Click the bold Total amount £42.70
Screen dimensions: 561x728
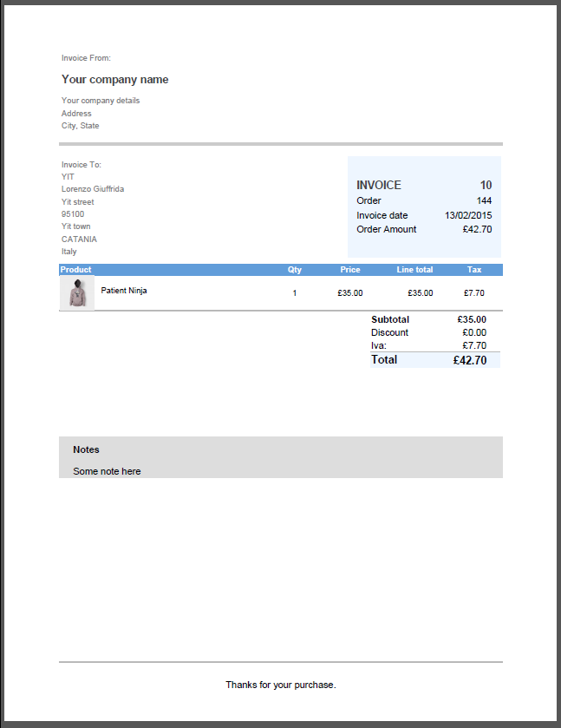(x=470, y=360)
